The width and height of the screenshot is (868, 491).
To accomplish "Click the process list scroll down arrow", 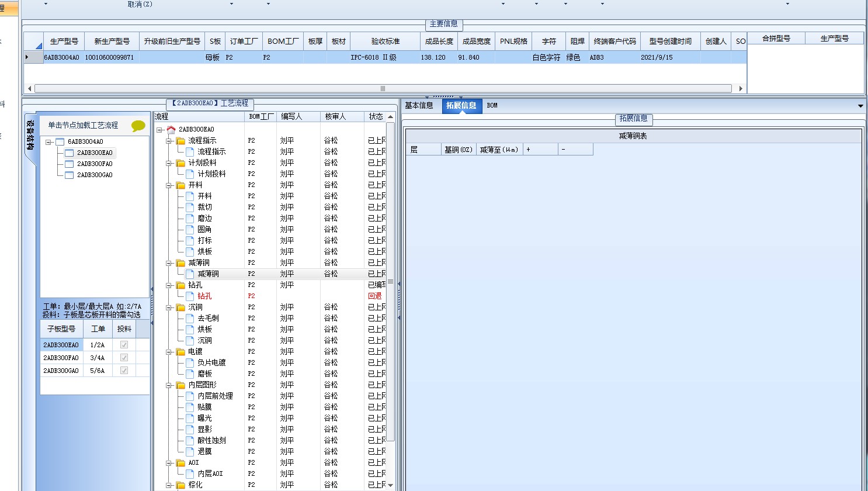I will tap(391, 485).
